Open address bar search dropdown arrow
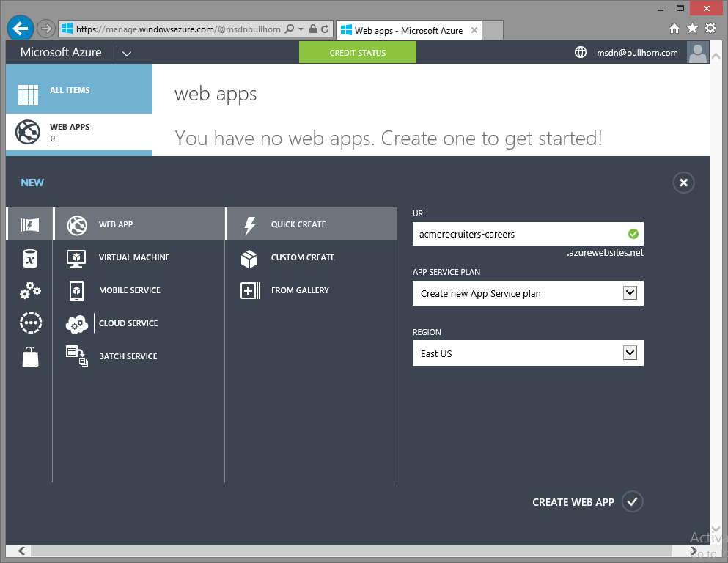 [x=301, y=29]
